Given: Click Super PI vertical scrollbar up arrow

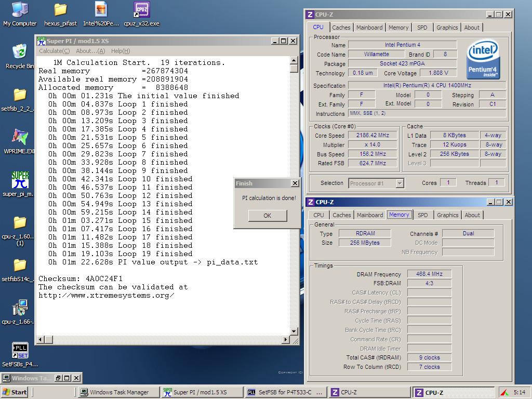Looking at the screenshot, I should tap(294, 60).
